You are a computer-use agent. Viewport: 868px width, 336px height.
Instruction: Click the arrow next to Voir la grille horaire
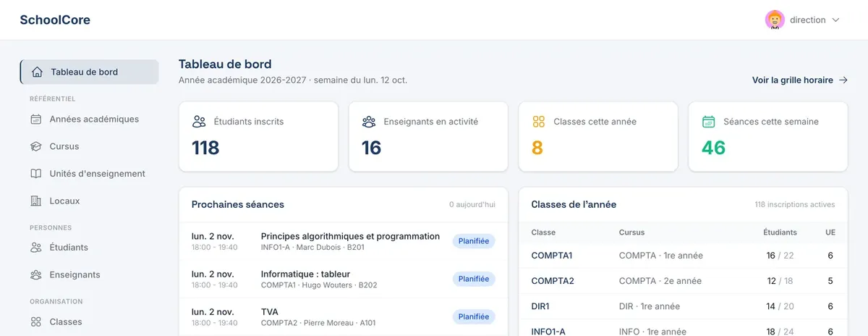(x=843, y=80)
